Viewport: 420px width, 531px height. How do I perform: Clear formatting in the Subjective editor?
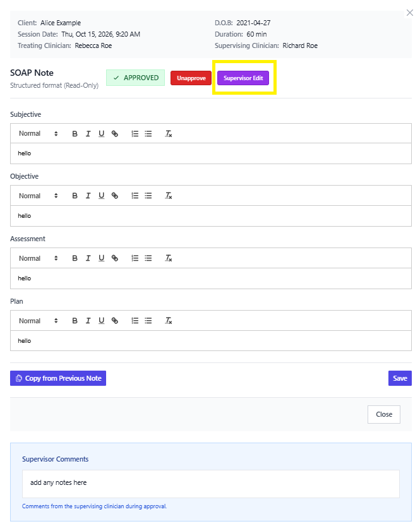tap(169, 134)
